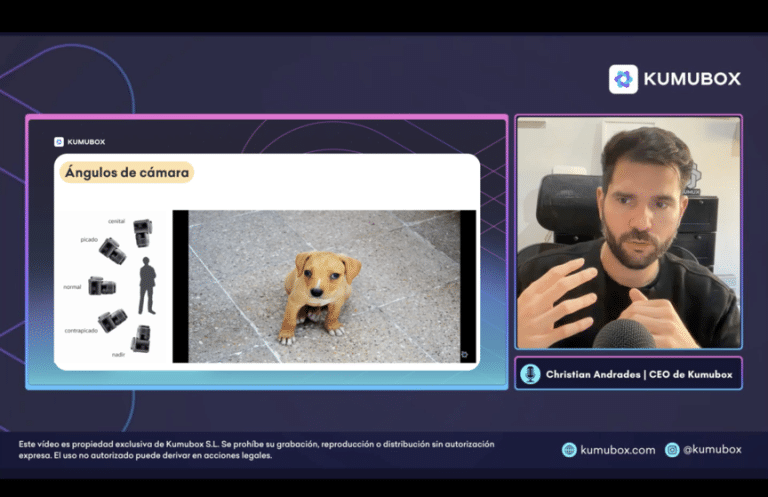Click the KUMUBOX brand text top right
Image resolution: width=768 pixels, height=497 pixels.
692,79
